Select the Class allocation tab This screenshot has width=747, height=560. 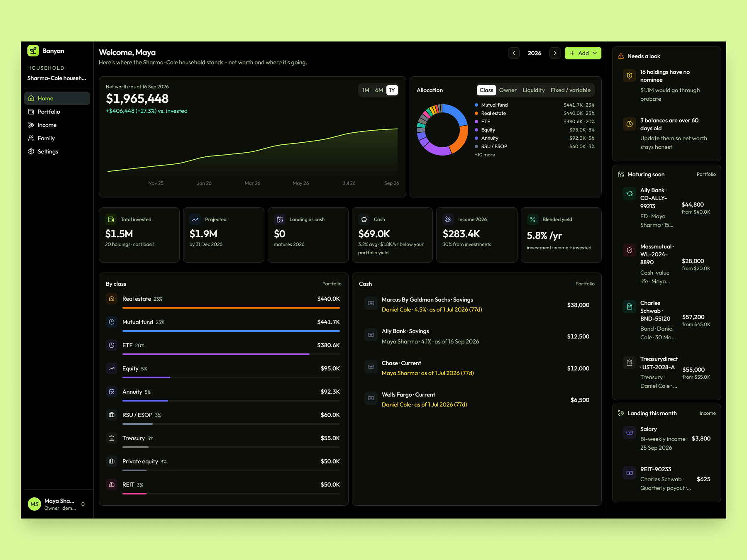tap(486, 90)
